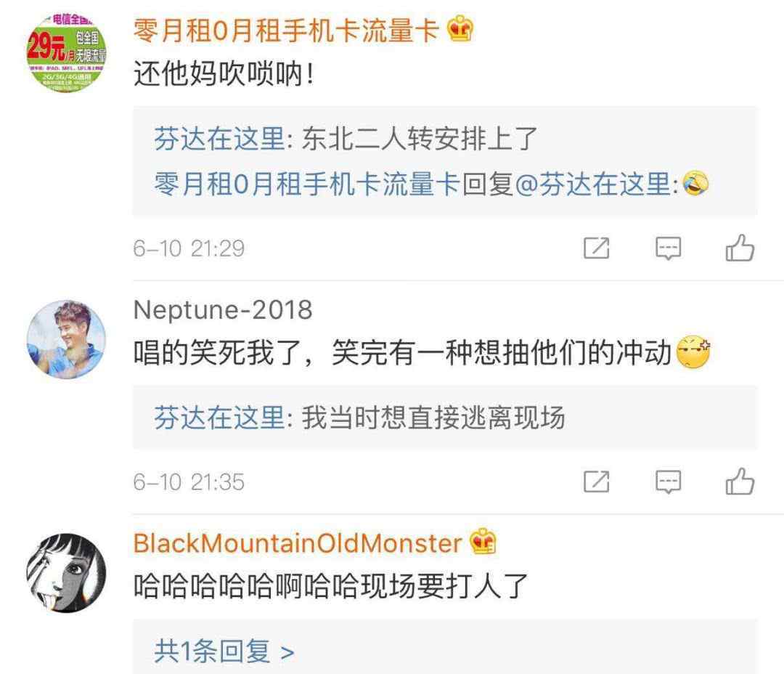Open 芬达在这里 in the 东北二人转 reply

click(x=219, y=139)
